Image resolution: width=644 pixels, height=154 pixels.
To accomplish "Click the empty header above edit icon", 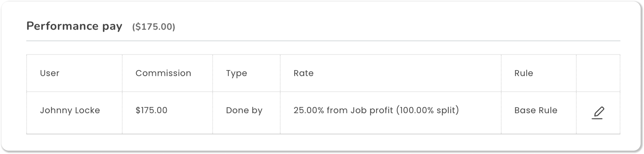I will (598, 73).
